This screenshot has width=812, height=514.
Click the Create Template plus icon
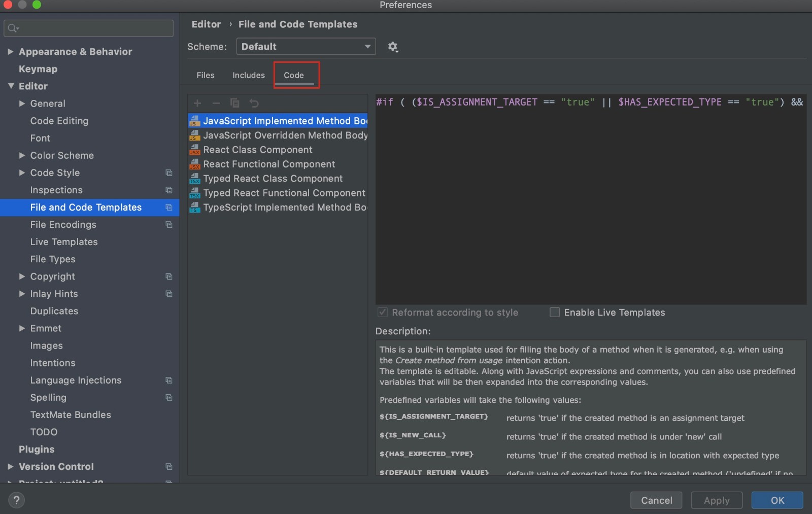(x=197, y=103)
